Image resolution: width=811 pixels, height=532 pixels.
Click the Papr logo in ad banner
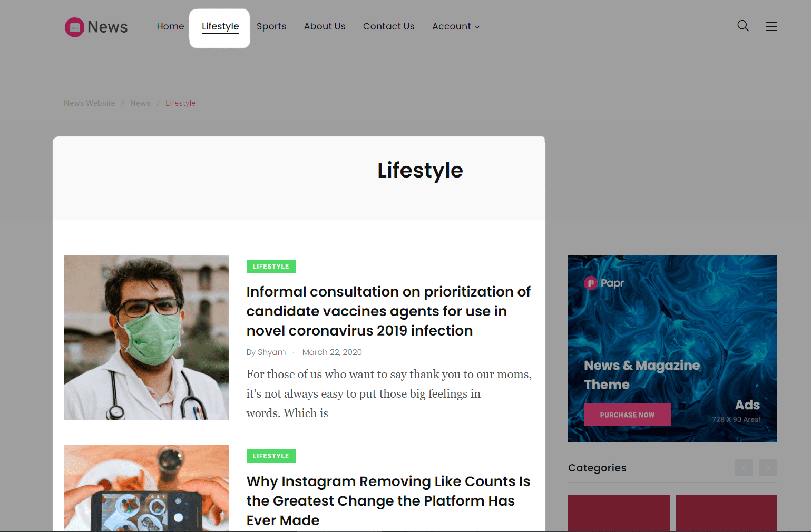(x=604, y=283)
